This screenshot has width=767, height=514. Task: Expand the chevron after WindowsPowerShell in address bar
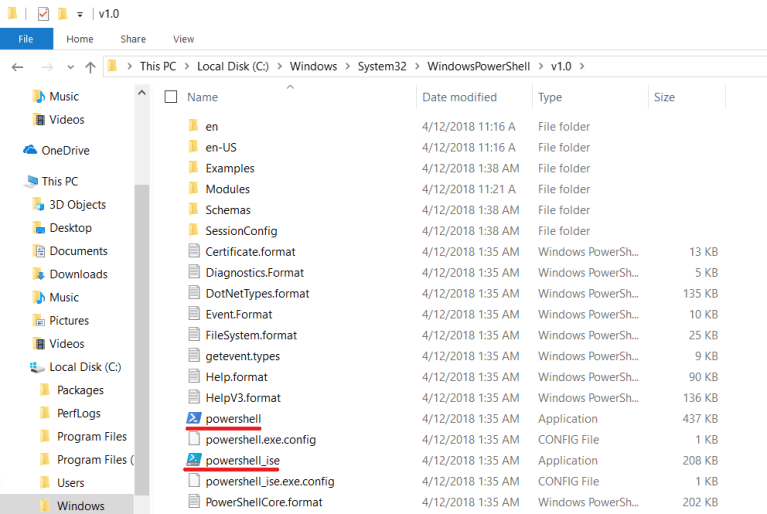(x=541, y=66)
